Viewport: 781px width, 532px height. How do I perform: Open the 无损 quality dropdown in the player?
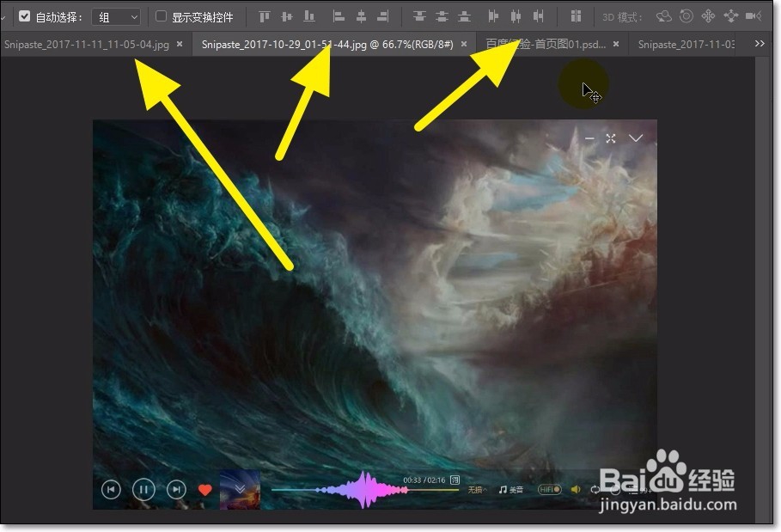pyautogui.click(x=477, y=490)
